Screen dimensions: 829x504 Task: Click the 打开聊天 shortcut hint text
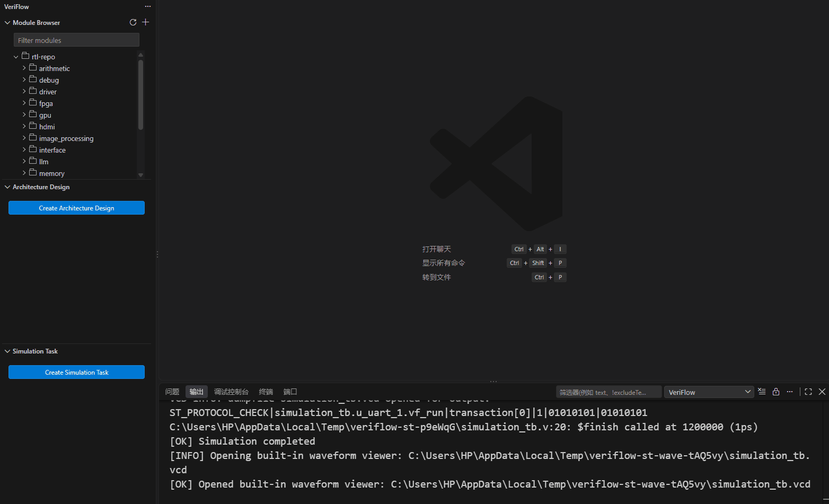[x=437, y=249]
